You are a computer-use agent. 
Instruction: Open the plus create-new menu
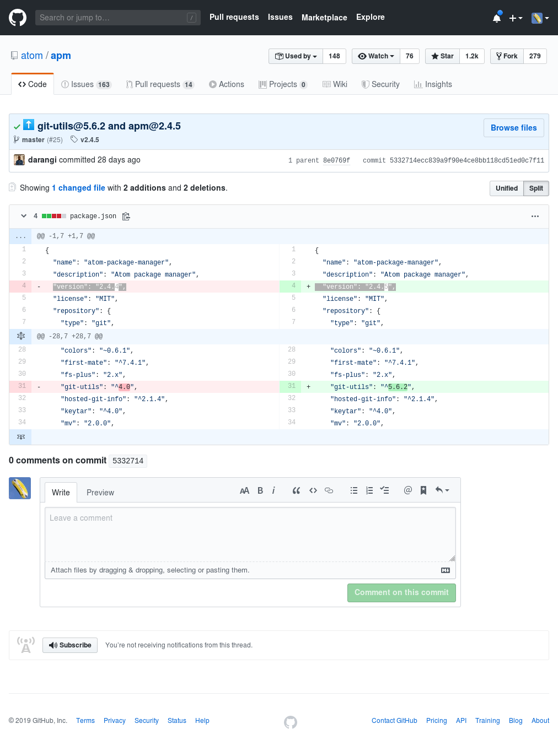click(x=516, y=18)
